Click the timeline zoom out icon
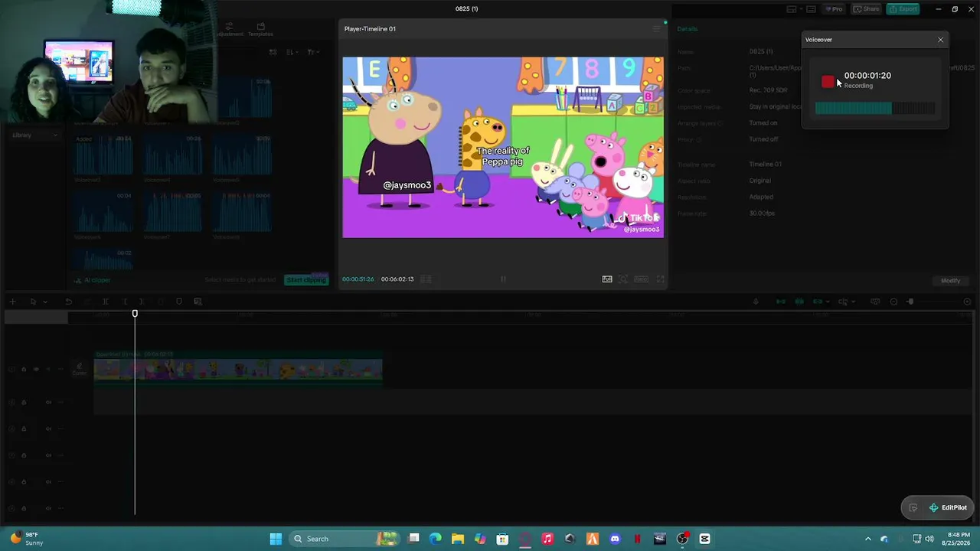The image size is (980, 551). coord(893,302)
